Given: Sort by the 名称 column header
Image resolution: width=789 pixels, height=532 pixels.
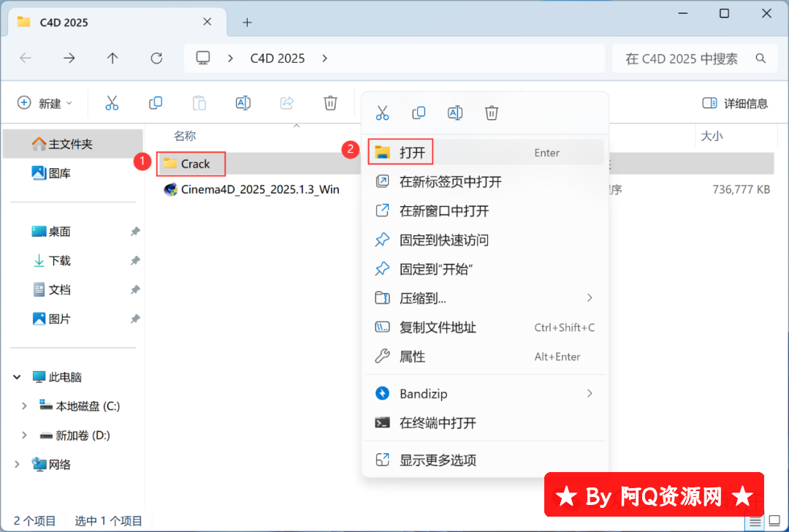Looking at the screenshot, I should click(185, 136).
